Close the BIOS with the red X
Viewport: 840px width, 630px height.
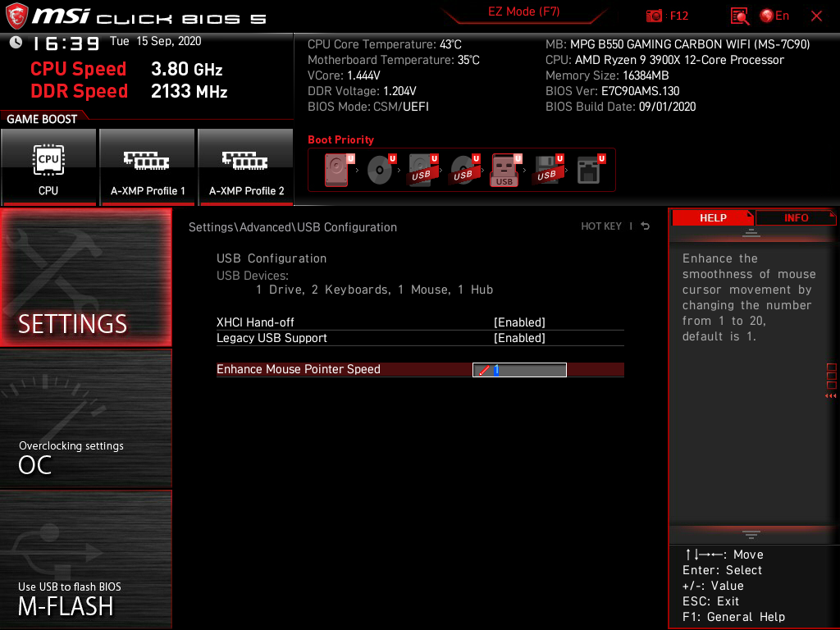click(x=816, y=16)
